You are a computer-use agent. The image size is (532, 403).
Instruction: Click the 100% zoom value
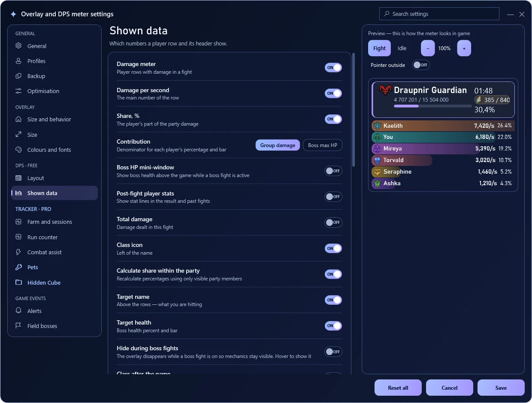point(444,48)
